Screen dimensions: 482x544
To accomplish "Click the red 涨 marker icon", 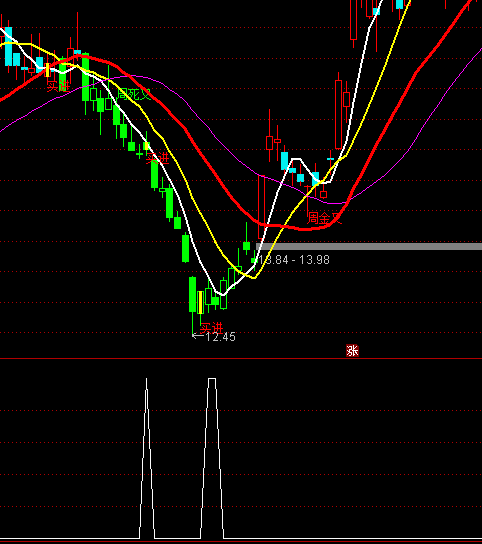I will click(352, 350).
